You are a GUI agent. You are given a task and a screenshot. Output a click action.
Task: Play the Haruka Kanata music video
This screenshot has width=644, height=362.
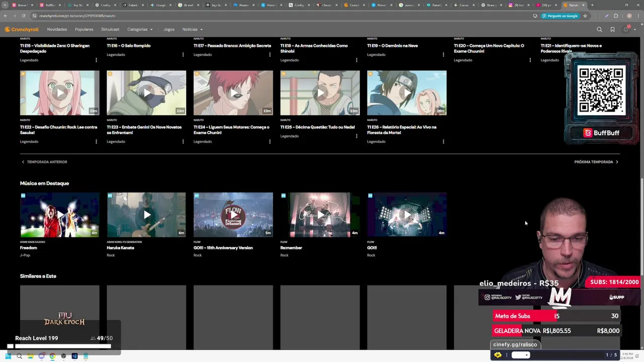pos(146,215)
